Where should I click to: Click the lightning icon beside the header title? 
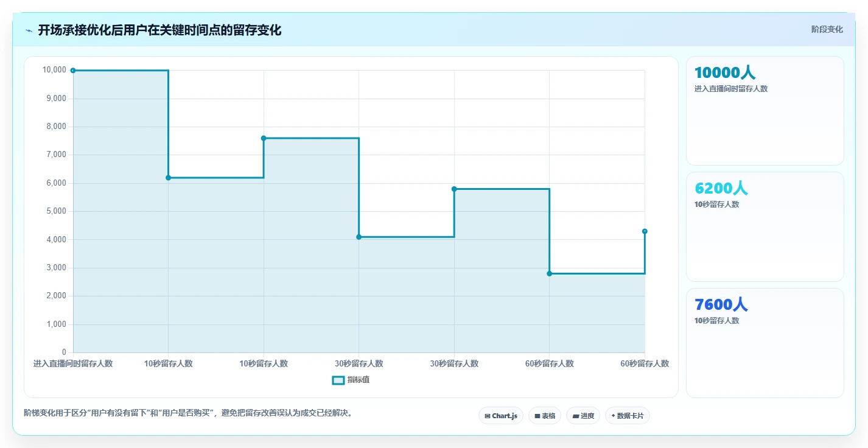point(29,30)
